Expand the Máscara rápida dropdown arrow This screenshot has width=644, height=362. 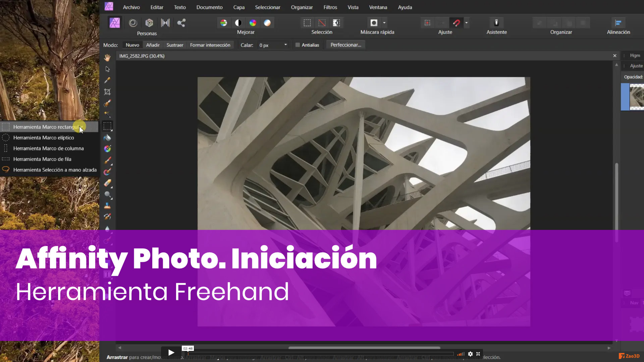[384, 23]
